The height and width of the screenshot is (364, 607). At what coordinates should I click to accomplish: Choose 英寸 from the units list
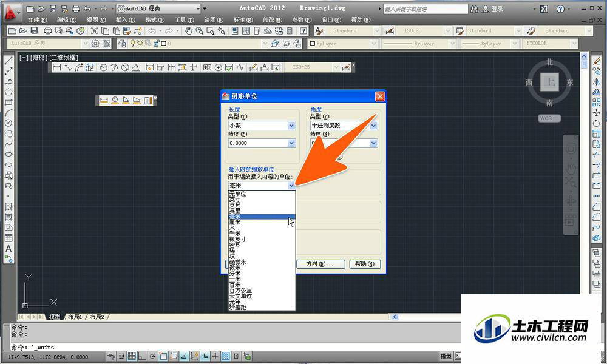[262, 199]
